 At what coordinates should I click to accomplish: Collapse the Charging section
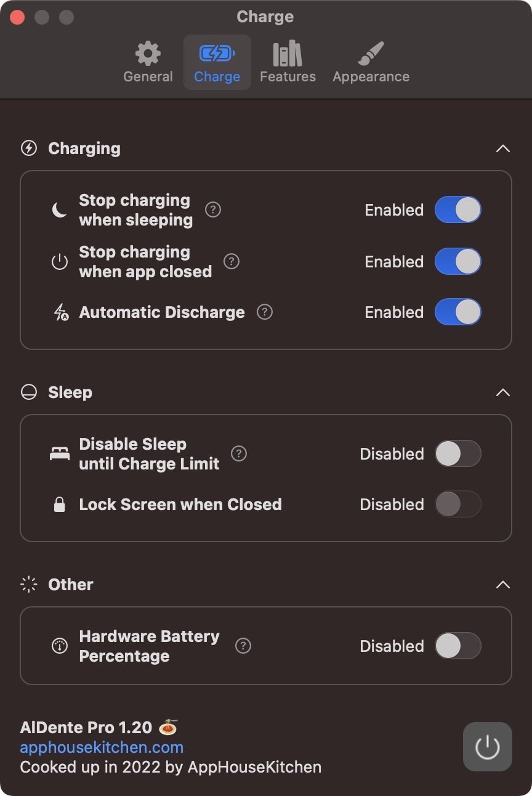click(x=503, y=148)
